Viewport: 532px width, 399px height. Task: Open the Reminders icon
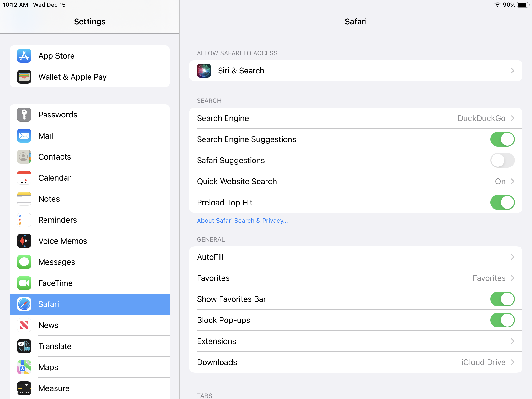click(x=24, y=220)
